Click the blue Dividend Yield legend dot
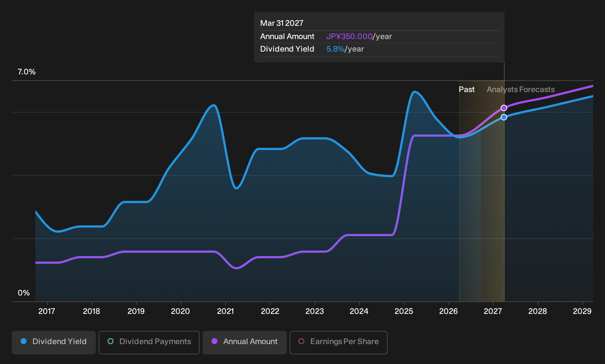This screenshot has width=605, height=364. [x=24, y=341]
